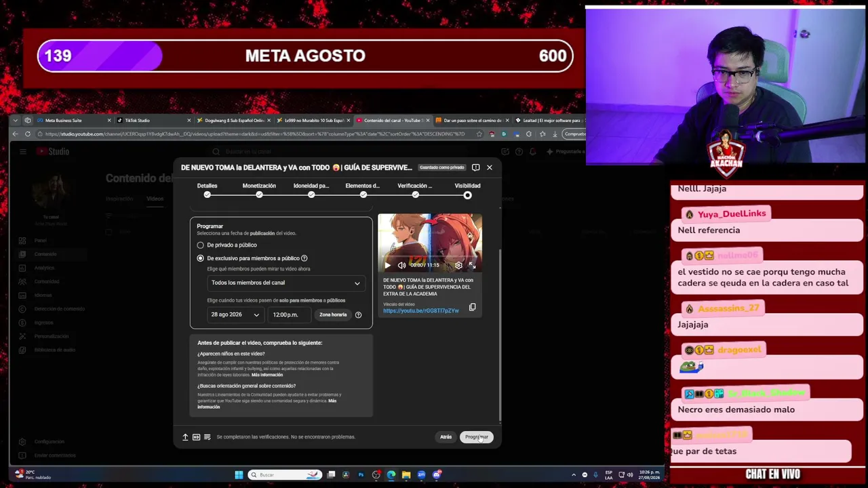Open 'Más información' link about child safety
The image size is (868, 488).
point(267,375)
